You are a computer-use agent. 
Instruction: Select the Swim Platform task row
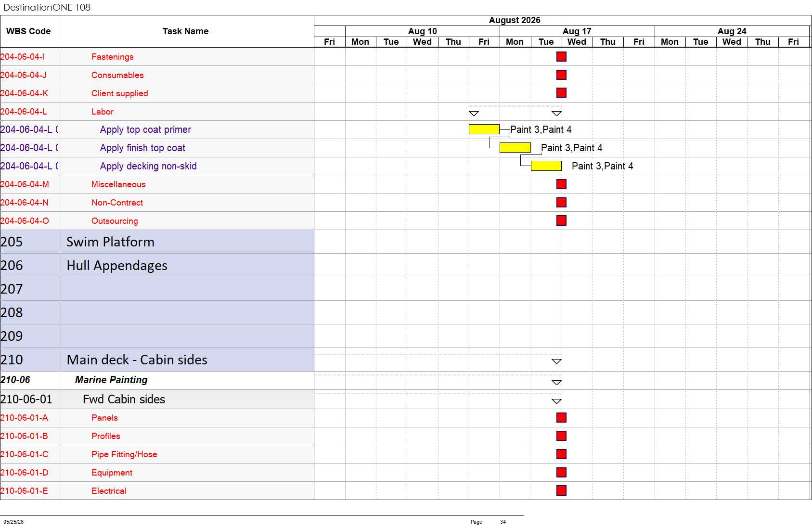click(x=157, y=242)
